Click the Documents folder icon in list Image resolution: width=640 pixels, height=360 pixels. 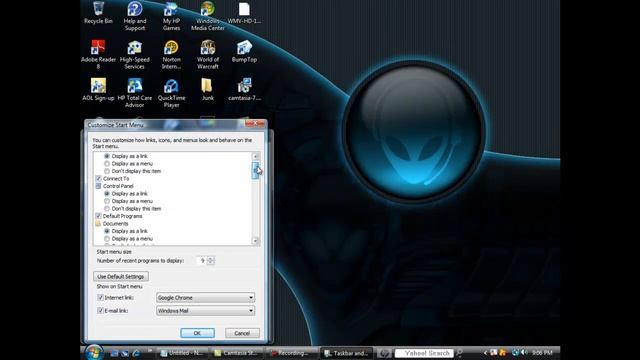click(x=98, y=224)
